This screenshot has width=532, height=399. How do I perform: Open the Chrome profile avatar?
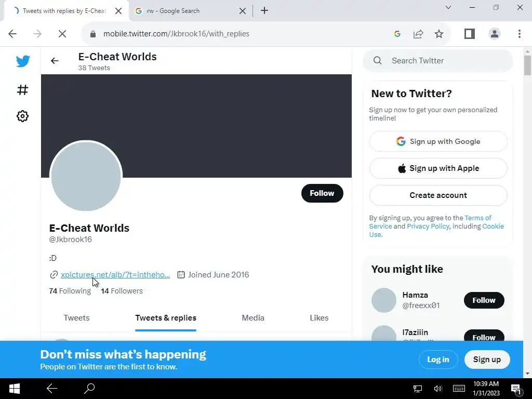click(x=495, y=34)
